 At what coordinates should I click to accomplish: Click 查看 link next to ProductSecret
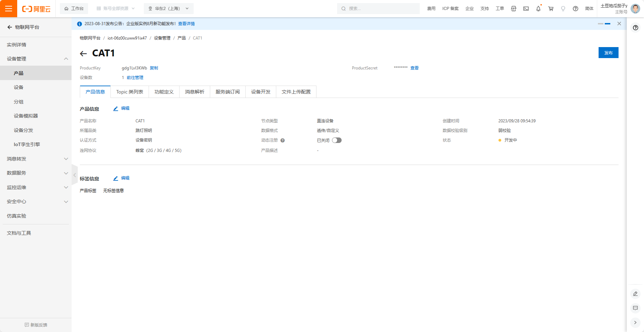(x=414, y=68)
